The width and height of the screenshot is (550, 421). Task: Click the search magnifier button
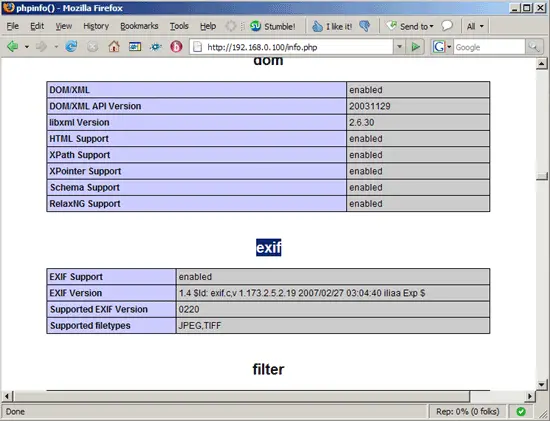tap(534, 47)
